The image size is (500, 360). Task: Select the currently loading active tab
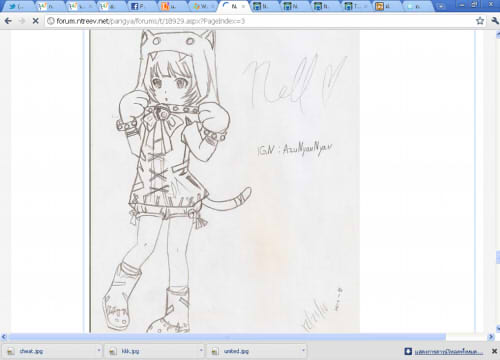point(233,6)
